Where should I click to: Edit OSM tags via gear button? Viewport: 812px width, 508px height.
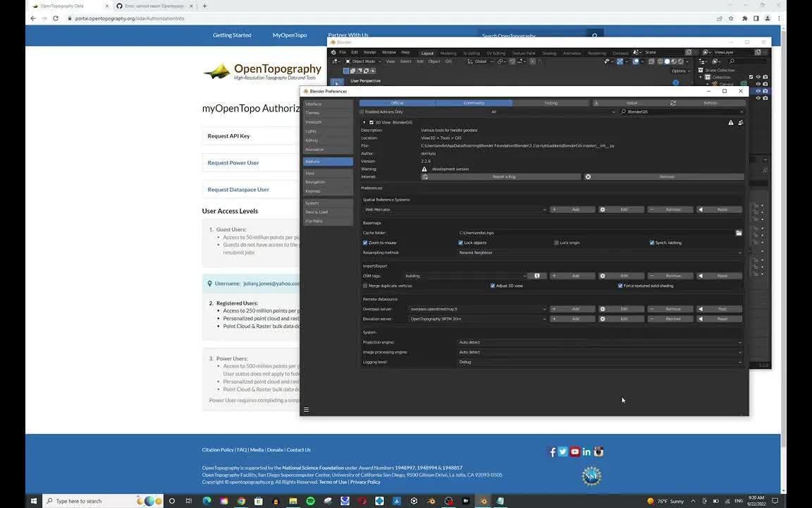point(622,276)
